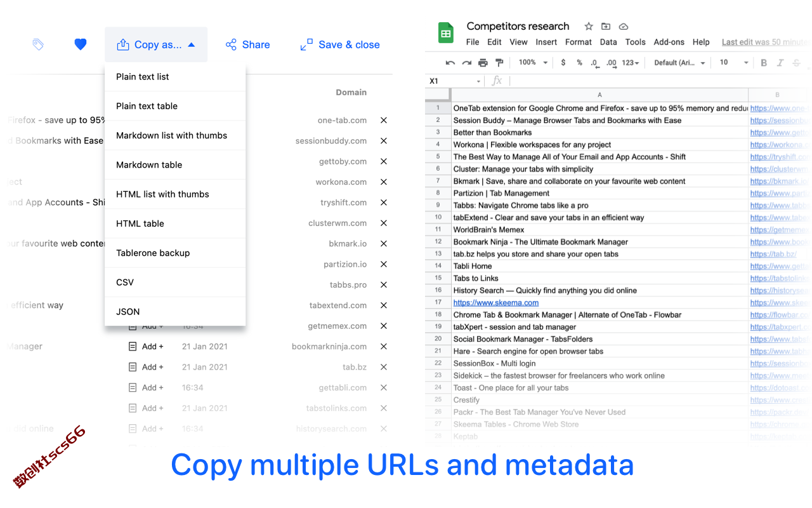
Task: Click the tag icon in the top bar
Action: (x=38, y=44)
